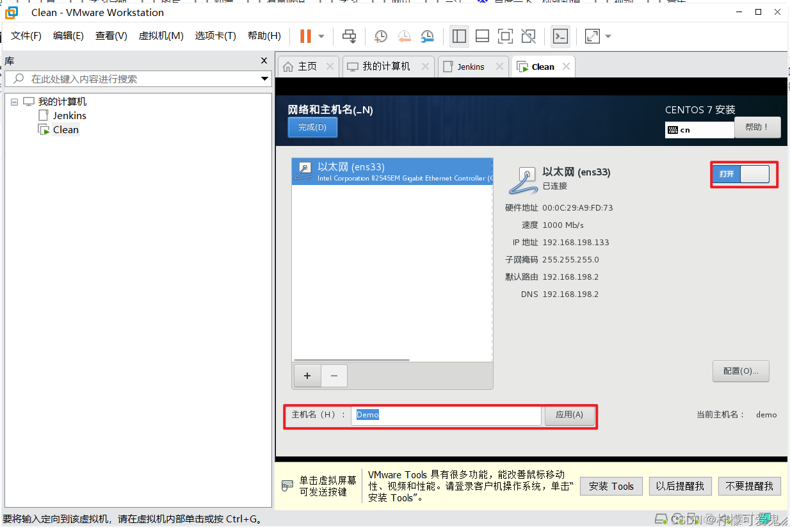The height and width of the screenshot is (532, 790).
Task: Switch to the 我的计算机 tab
Action: pyautogui.click(x=386, y=67)
